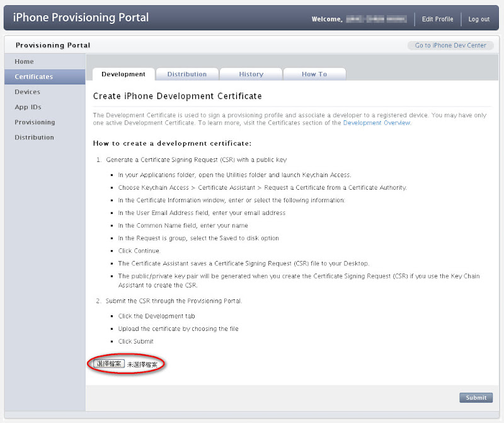504x423 pixels.
Task: Click the Edit Profile link
Action: point(437,19)
